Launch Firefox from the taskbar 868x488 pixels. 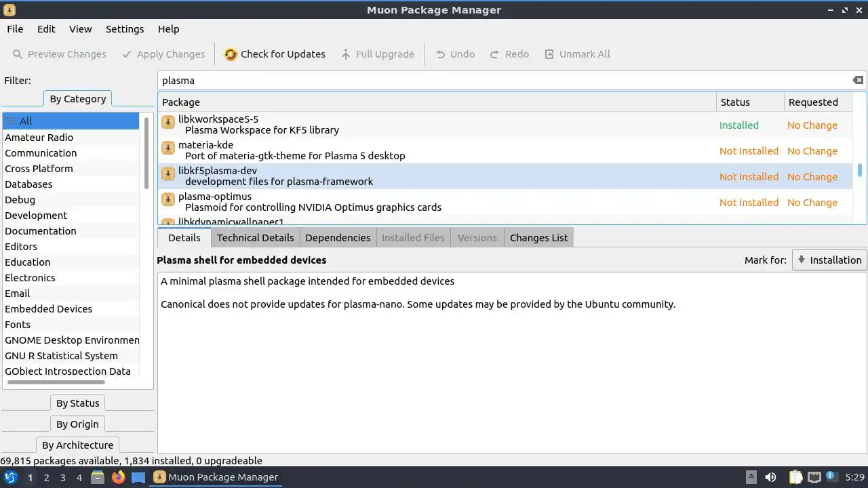[119, 477]
